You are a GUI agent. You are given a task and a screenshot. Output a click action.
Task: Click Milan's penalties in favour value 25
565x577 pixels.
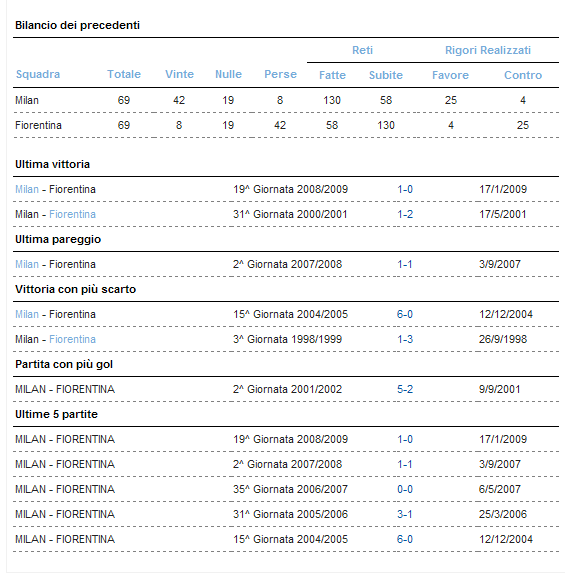click(451, 100)
